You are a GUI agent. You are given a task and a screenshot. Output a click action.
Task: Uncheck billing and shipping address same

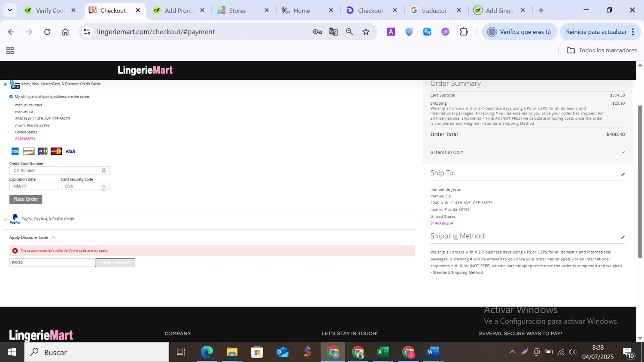click(11, 97)
